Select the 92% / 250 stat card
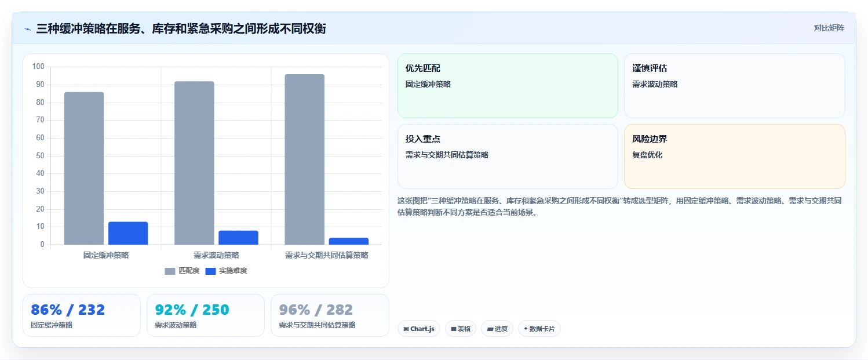This screenshot has height=360, width=868. tap(206, 315)
